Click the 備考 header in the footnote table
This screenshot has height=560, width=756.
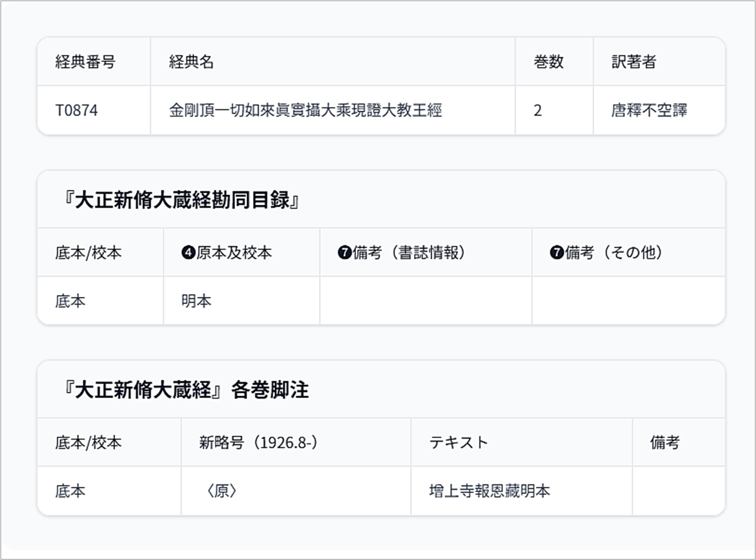(x=664, y=443)
